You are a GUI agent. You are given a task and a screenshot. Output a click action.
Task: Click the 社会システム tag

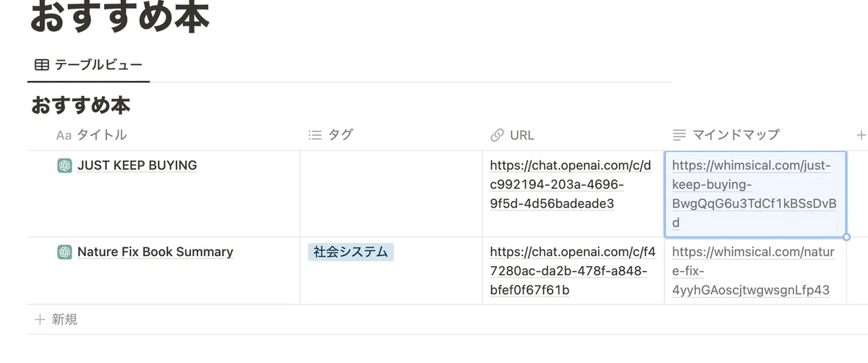point(351,252)
